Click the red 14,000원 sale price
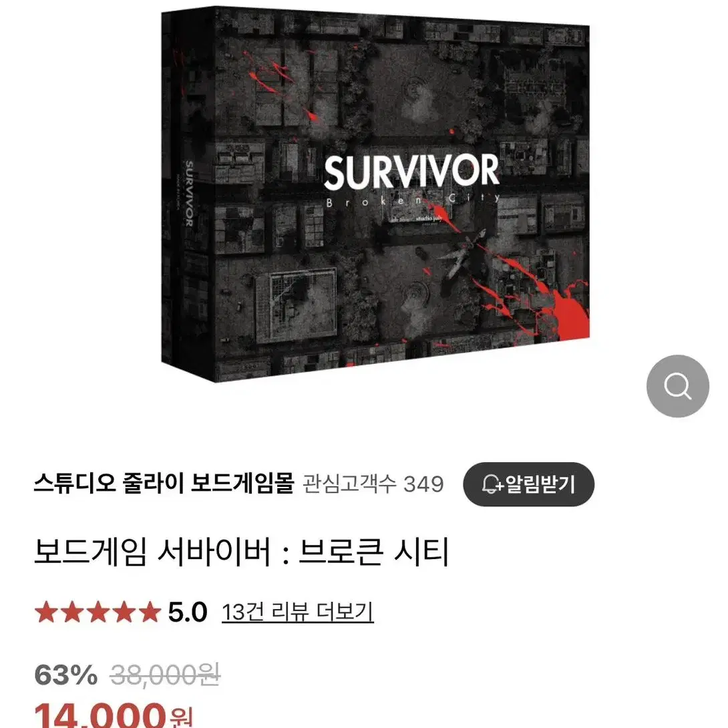The image size is (728, 728). [114, 715]
